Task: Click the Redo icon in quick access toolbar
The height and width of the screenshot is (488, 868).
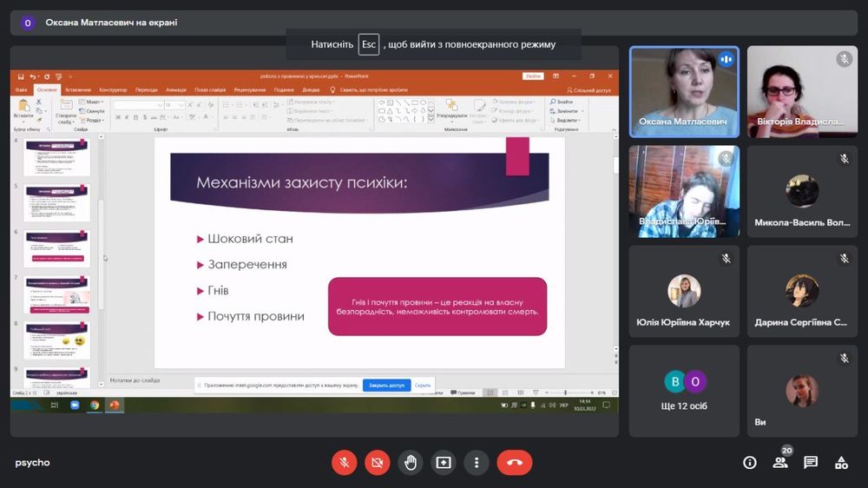Action: click(x=47, y=76)
